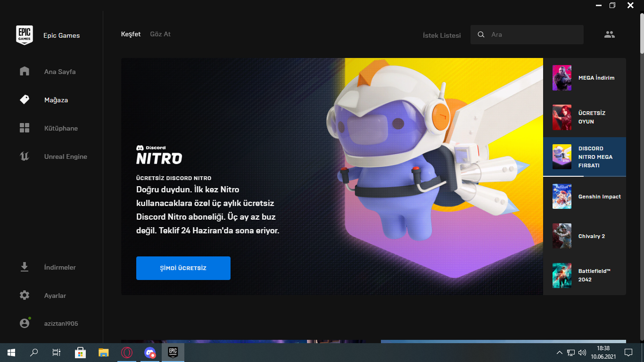Select ÜCRETSİZ OYUN carousel thumbnail
The image size is (644, 362).
[x=562, y=117]
